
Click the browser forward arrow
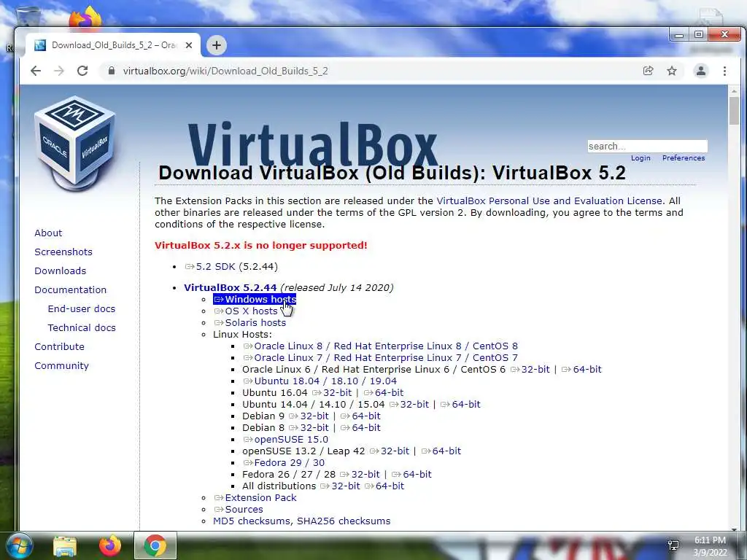[x=59, y=71]
